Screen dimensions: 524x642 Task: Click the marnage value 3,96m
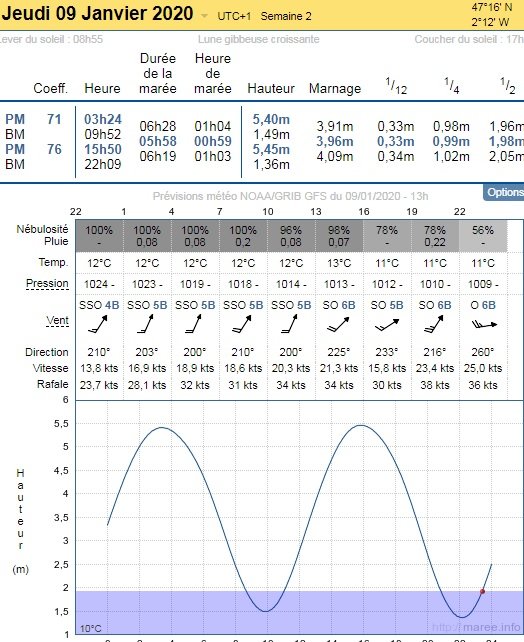335,141
